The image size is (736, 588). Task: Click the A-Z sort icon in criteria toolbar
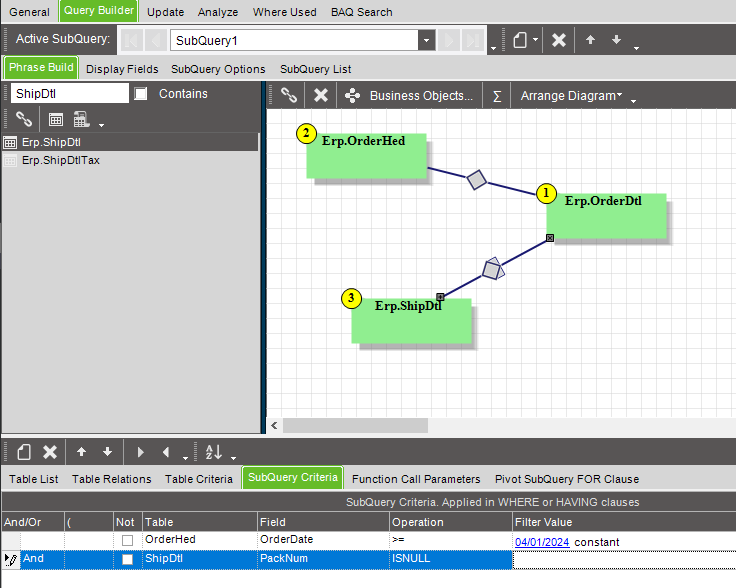213,452
